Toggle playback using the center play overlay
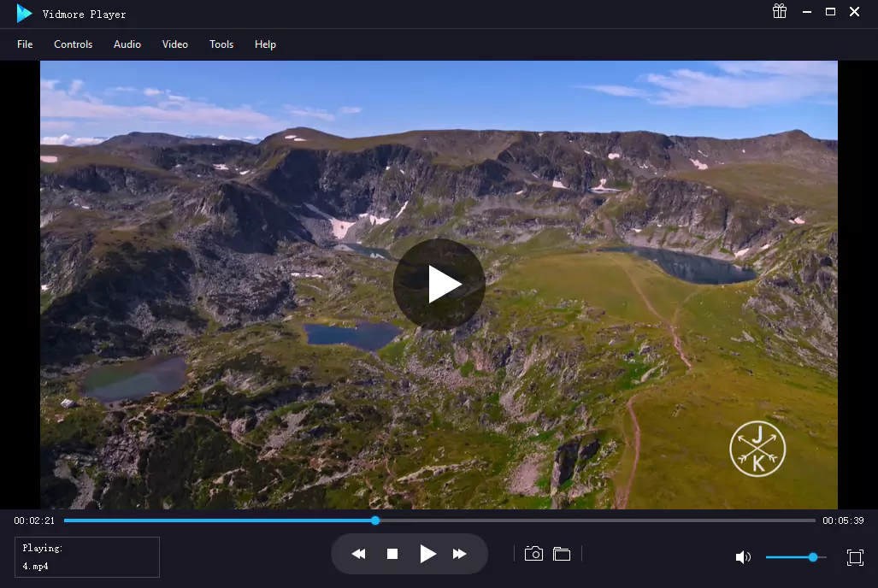The height and width of the screenshot is (588, 878). [439, 284]
